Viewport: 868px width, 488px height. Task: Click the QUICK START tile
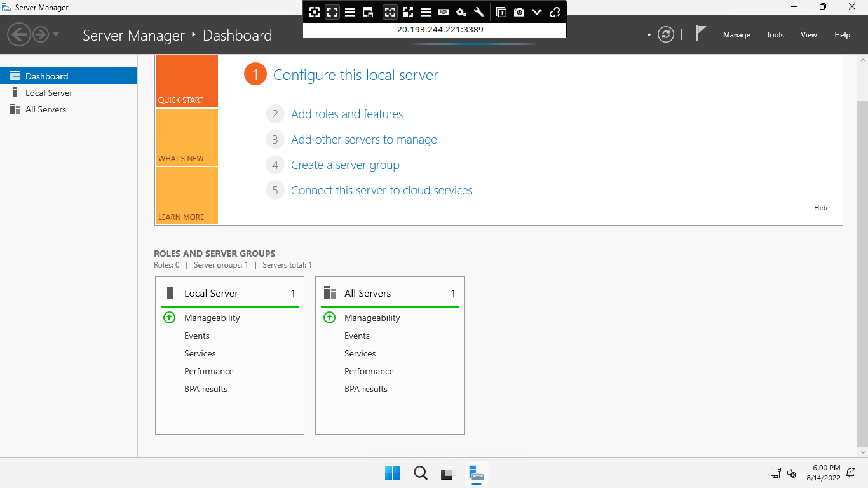[x=186, y=81]
